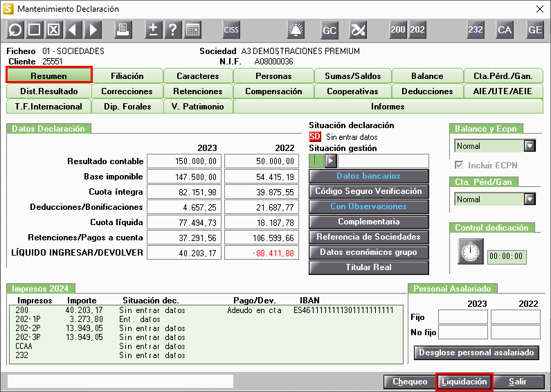Click the crossed-box delete toolbar icon
The height and width of the screenshot is (392, 551).
tap(53, 30)
